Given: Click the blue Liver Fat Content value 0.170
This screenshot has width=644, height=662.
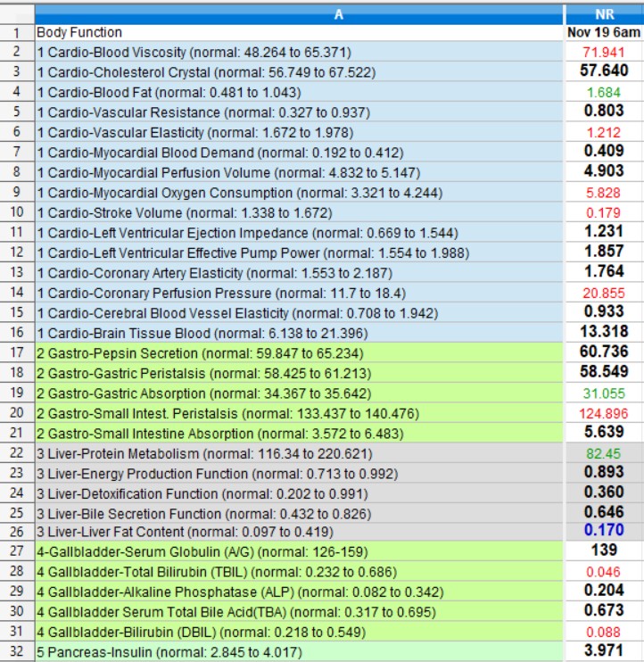Looking at the screenshot, I should pyautogui.click(x=604, y=530).
